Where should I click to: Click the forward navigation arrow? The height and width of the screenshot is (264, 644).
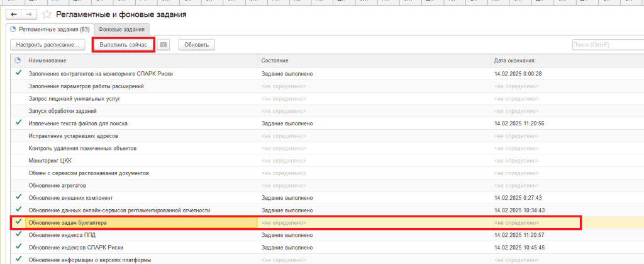pyautogui.click(x=29, y=14)
